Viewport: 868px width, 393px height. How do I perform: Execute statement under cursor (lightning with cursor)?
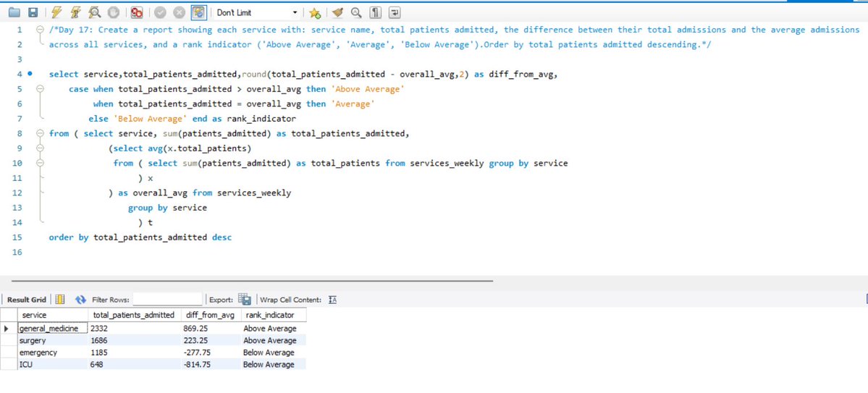click(75, 12)
